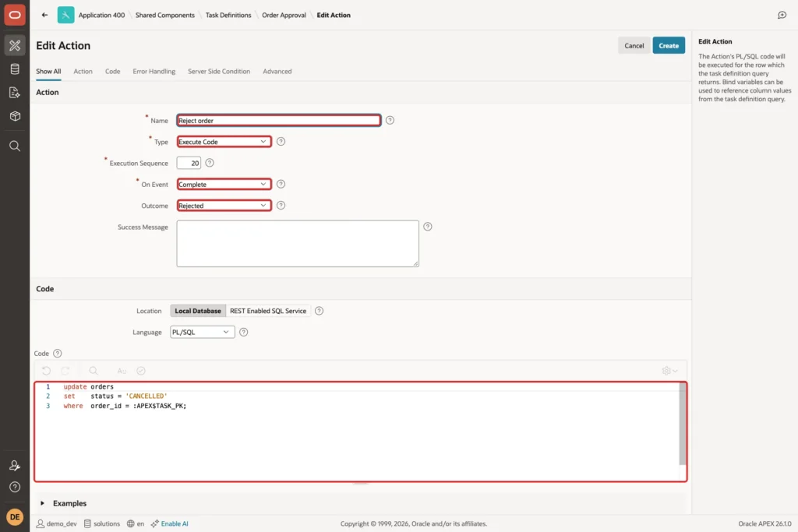This screenshot has height=532, width=798.
Task: Switch to the Code tab
Action: pyautogui.click(x=112, y=71)
